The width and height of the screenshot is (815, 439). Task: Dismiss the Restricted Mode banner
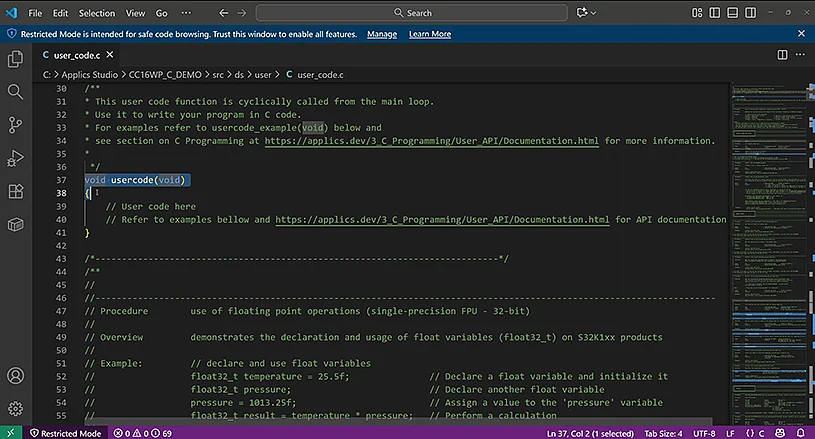tap(801, 34)
